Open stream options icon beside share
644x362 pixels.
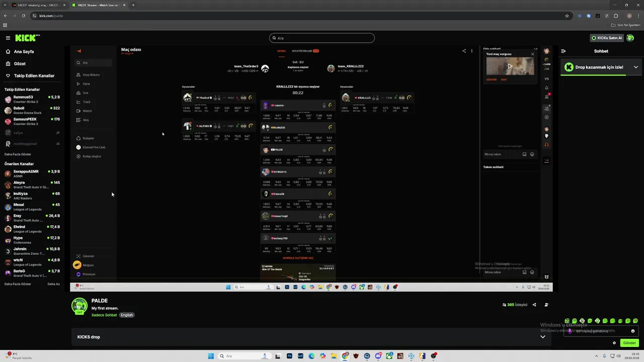click(546, 305)
